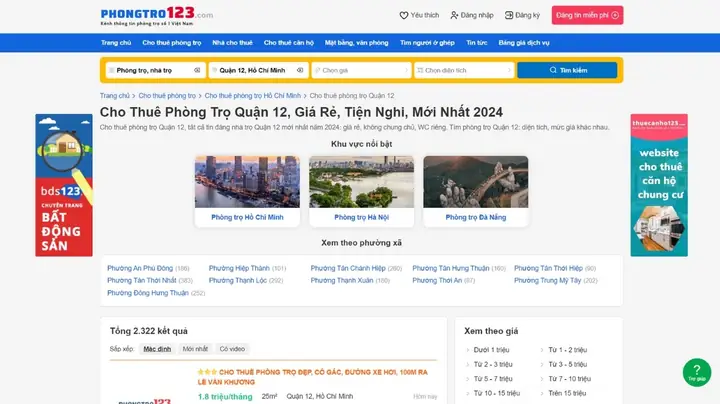720x404 pixels.
Task: Open the Cho thuê phòng trọ đẹp listing title
Action: pos(313,377)
